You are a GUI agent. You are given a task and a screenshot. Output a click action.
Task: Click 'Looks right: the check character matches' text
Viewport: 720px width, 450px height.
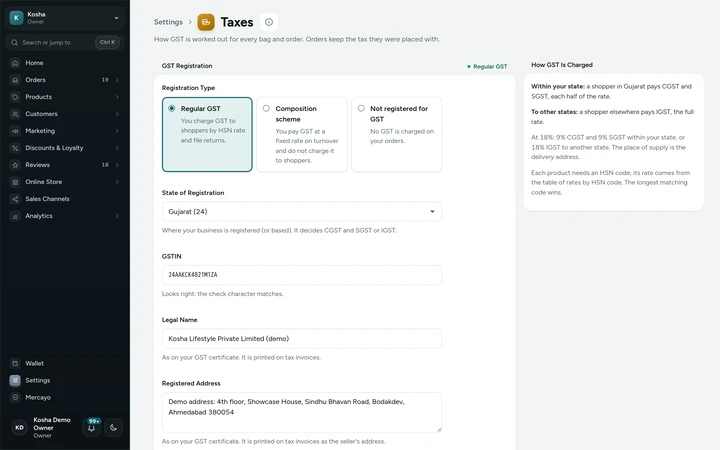click(222, 294)
